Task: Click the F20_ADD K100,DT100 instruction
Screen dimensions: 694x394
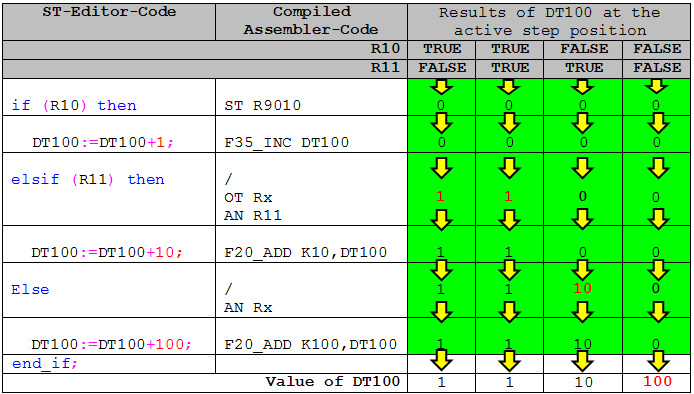Action: [x=310, y=344]
